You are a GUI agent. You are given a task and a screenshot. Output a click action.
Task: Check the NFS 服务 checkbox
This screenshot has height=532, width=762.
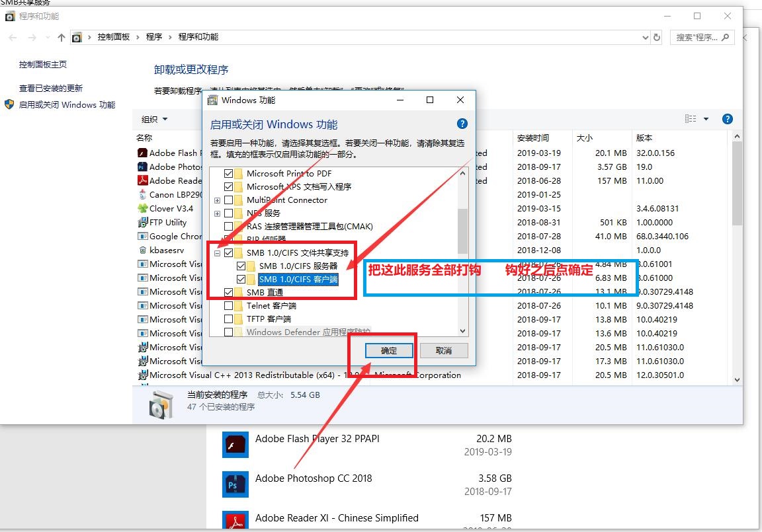click(x=228, y=213)
